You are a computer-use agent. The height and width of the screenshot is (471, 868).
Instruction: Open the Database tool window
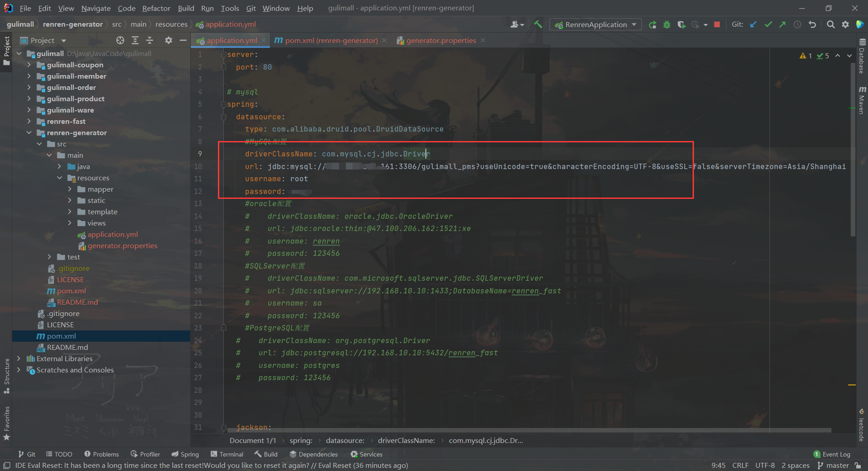point(862,56)
